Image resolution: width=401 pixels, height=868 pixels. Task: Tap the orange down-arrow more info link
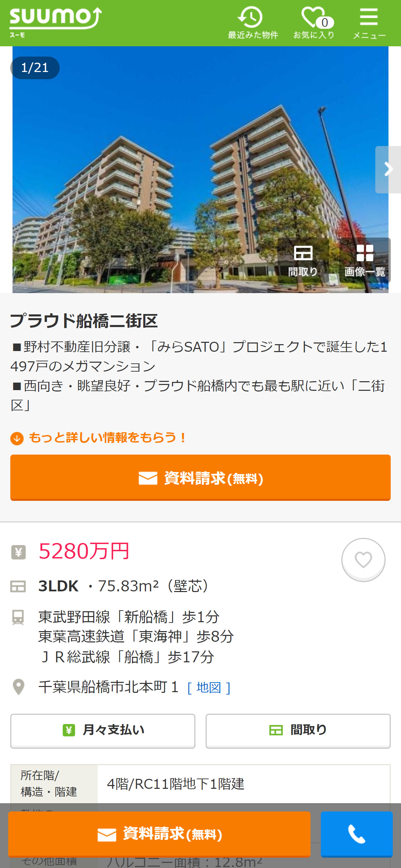98,438
